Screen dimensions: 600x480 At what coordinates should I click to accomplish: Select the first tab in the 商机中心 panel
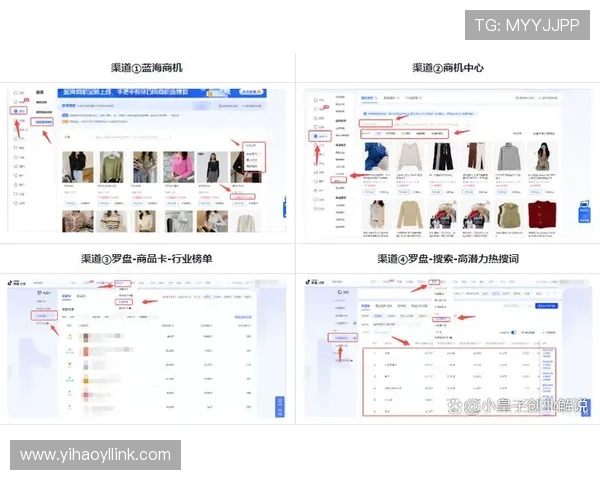tap(367, 99)
